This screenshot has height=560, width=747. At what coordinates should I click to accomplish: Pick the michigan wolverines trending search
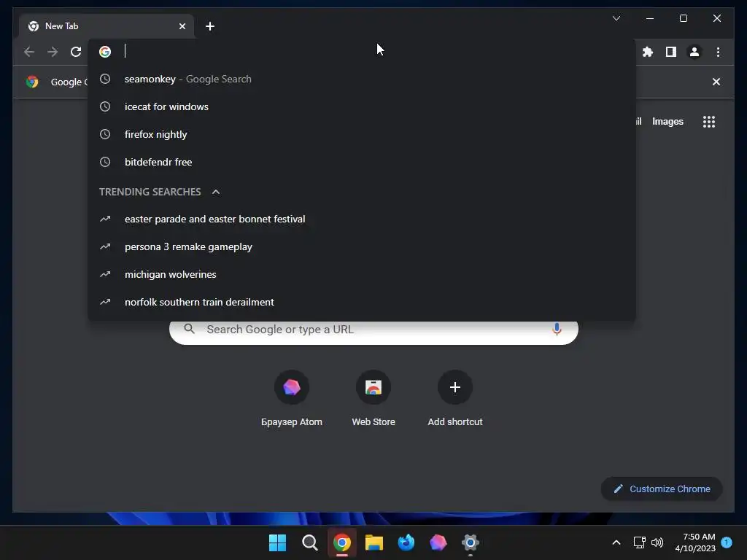coord(362,274)
